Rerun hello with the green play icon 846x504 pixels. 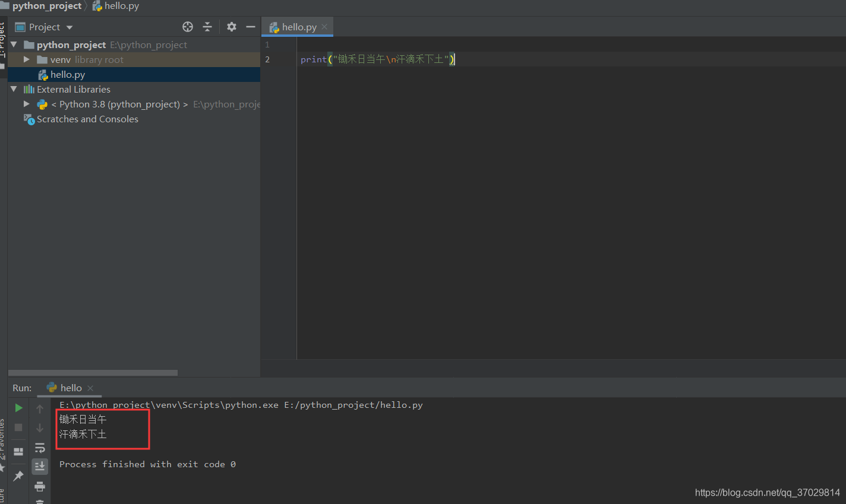click(18, 408)
